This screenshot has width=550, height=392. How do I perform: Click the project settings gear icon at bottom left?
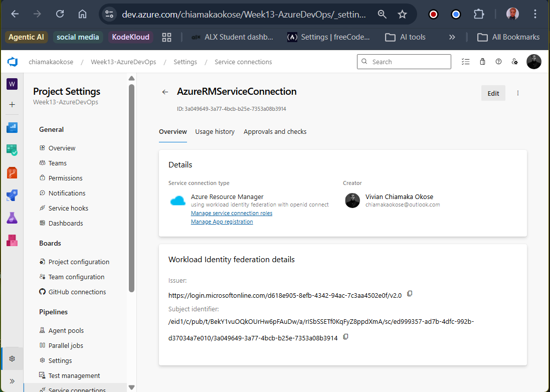coord(12,359)
